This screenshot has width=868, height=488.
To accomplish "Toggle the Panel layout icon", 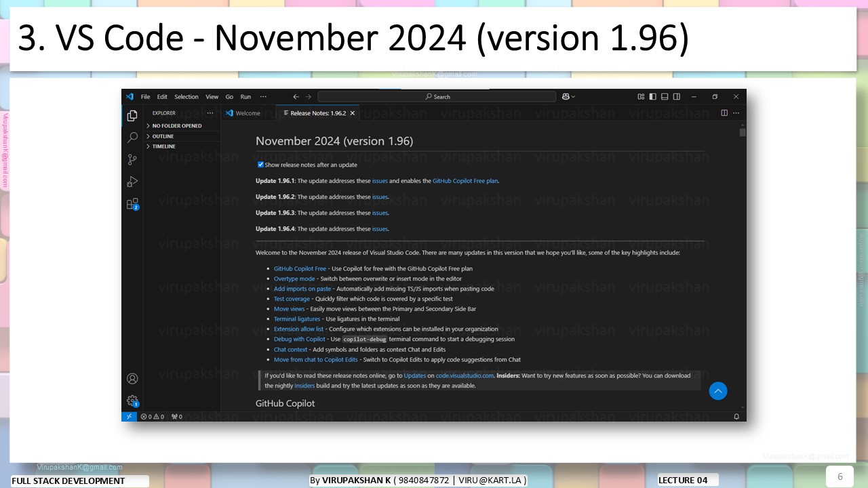I will pos(665,97).
